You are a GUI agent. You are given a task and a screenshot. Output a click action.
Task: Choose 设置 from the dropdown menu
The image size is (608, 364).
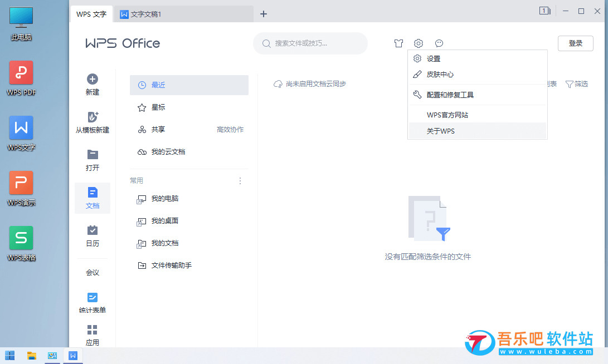pyautogui.click(x=478, y=59)
